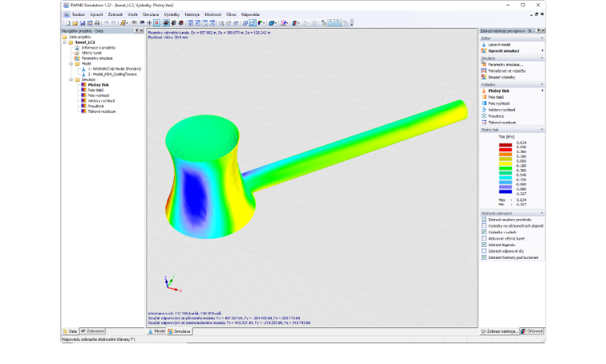The image size is (606, 364).
Task: Click the Undo arrow in toolbar
Action: 106,23
